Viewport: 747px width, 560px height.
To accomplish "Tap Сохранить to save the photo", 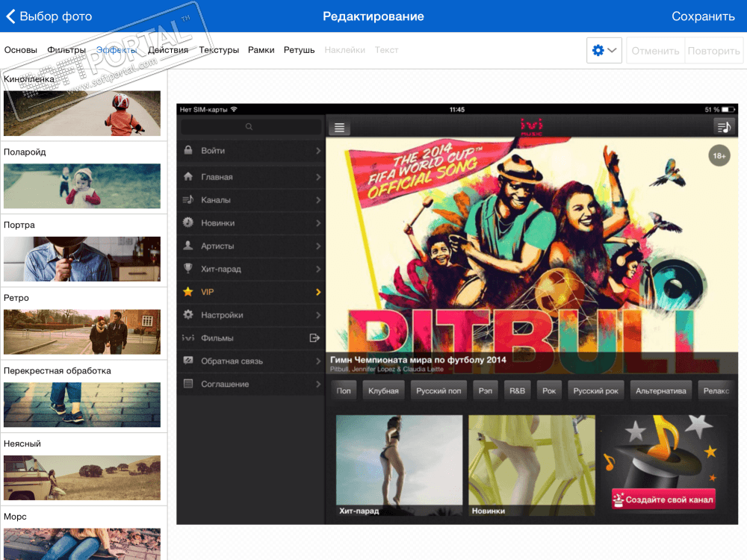I will 703,16.
